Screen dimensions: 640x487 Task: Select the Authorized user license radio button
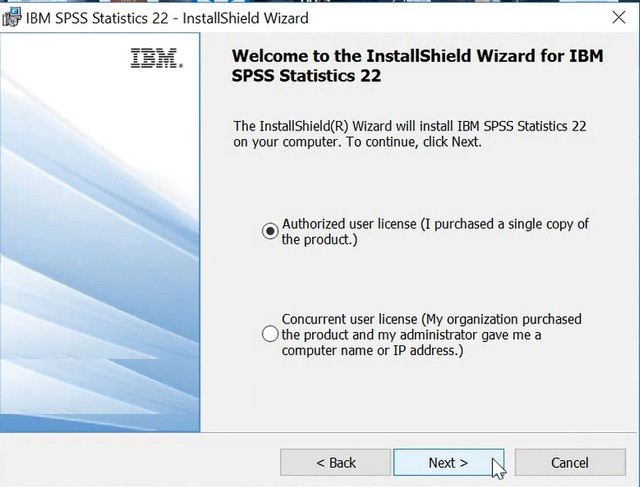coord(270,231)
